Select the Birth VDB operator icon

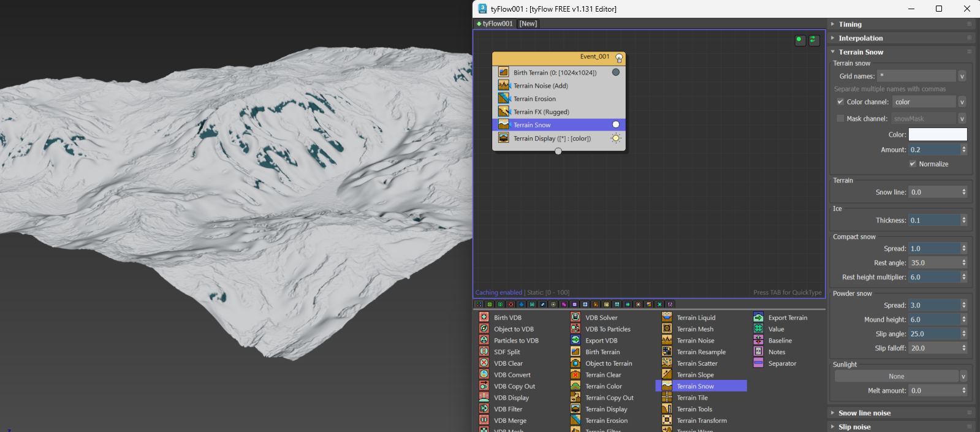pyautogui.click(x=484, y=317)
